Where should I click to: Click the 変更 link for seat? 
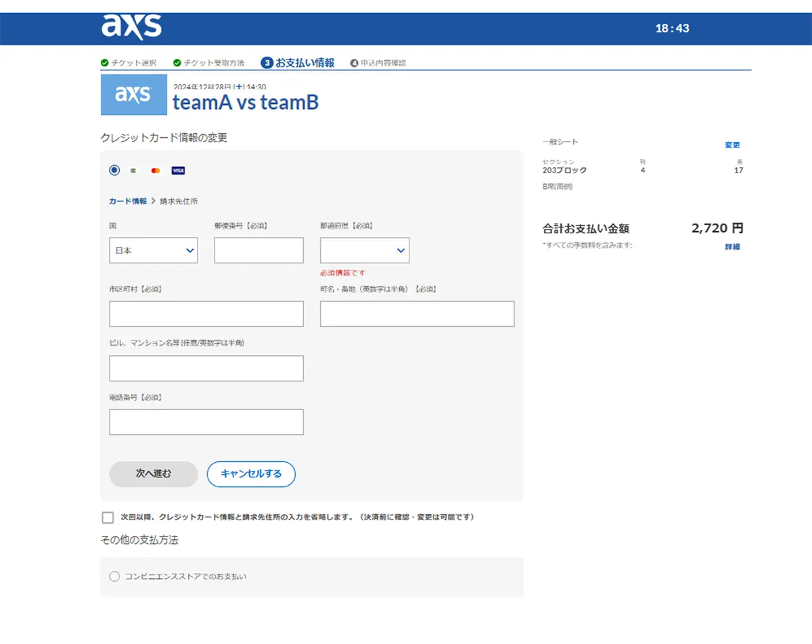pos(732,145)
